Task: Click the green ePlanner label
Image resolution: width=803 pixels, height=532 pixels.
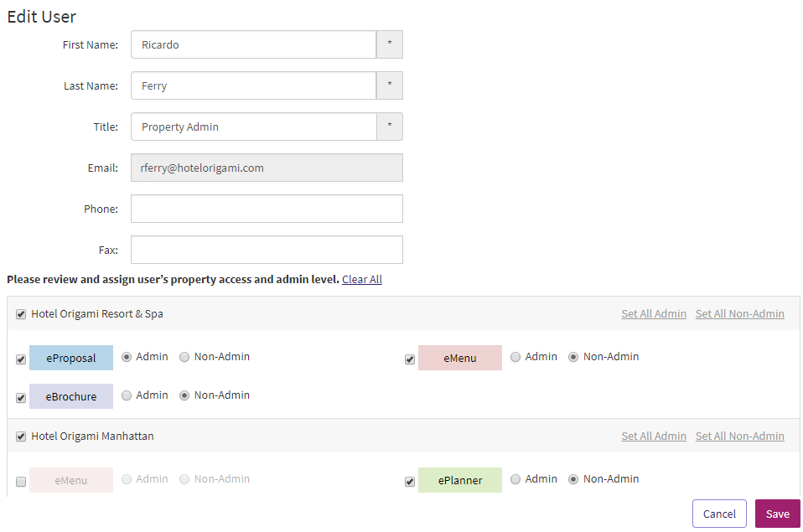Action: tap(460, 480)
